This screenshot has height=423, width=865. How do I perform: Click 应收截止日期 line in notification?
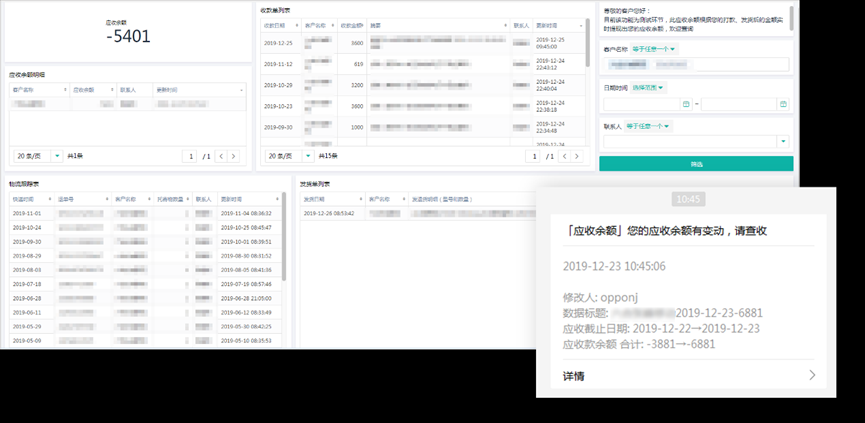click(661, 329)
